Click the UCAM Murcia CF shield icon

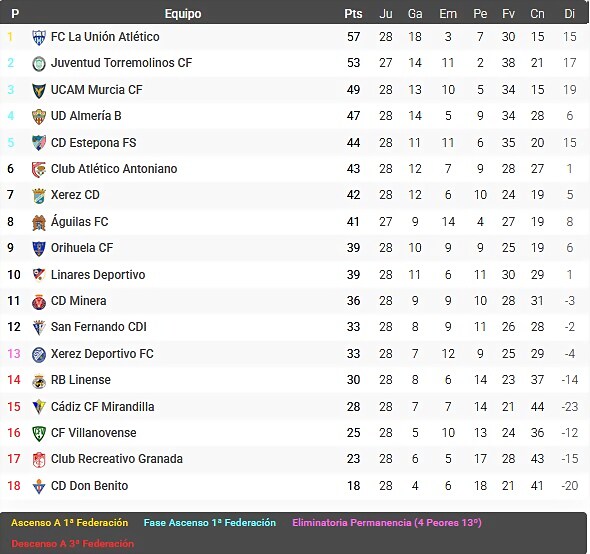click(x=39, y=90)
